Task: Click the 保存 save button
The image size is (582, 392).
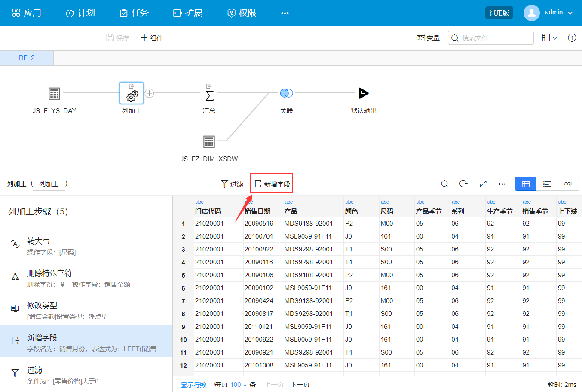Action: point(117,38)
